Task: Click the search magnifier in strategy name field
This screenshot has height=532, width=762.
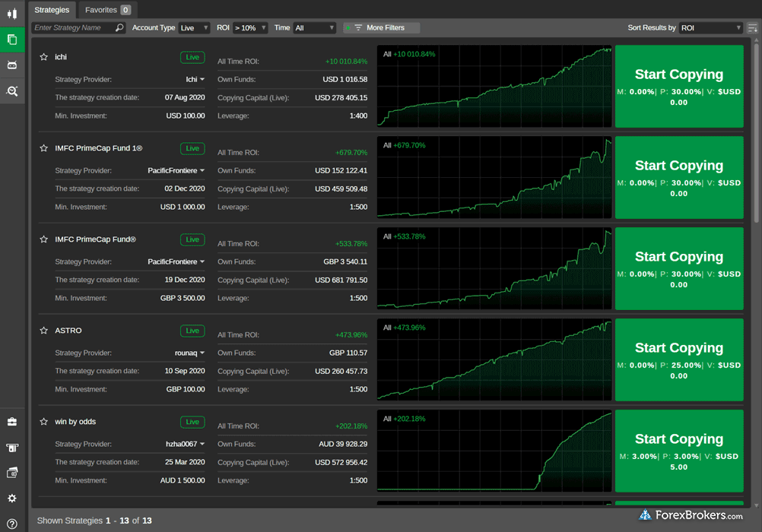Action: (x=119, y=28)
